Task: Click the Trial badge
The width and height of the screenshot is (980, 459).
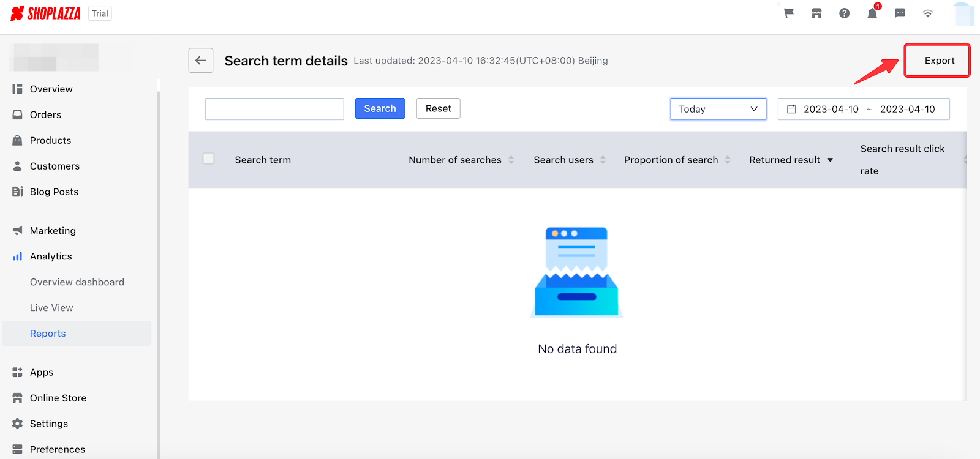Action: point(100,13)
